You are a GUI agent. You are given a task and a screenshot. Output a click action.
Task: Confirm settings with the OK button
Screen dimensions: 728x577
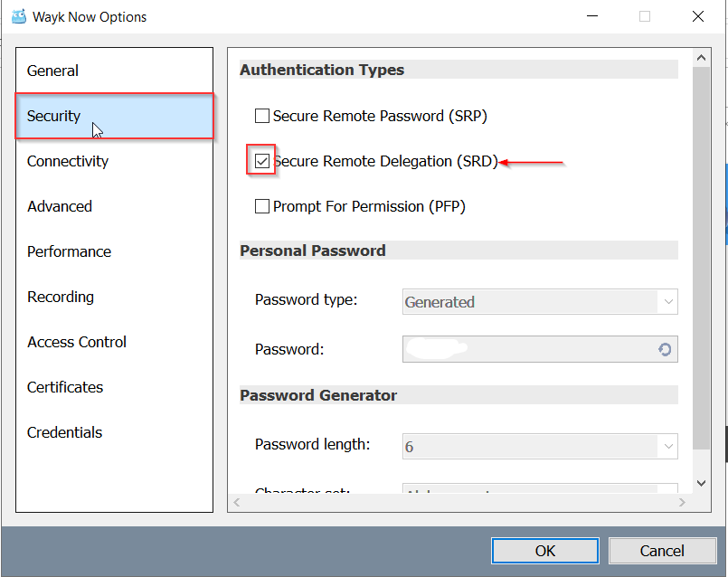(545, 551)
